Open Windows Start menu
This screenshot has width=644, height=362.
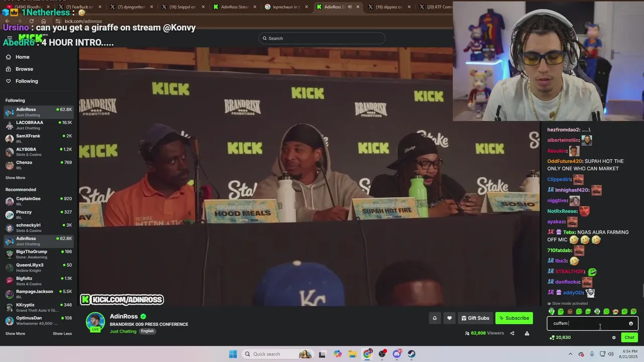coord(233,354)
